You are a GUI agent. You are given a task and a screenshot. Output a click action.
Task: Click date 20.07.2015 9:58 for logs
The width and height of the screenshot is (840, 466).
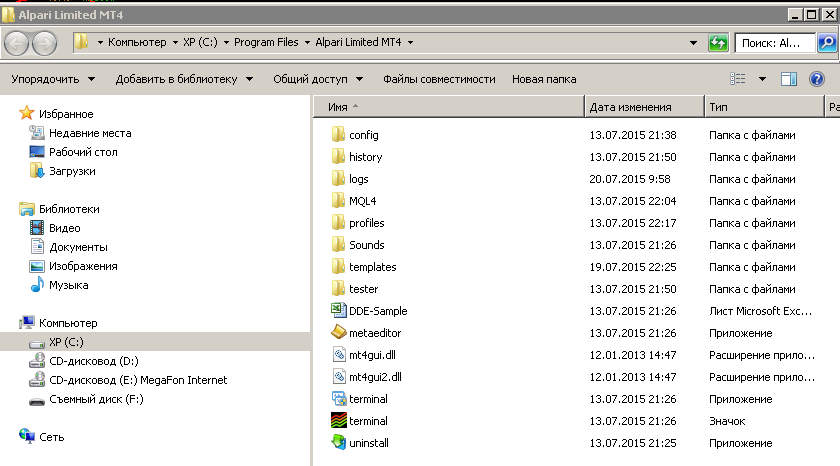629,179
